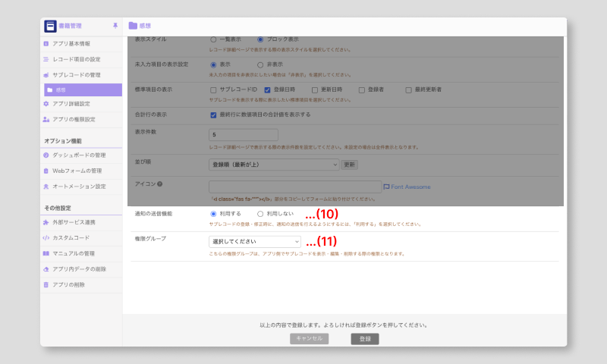Click the アプリの権限設定 users icon
607x364 pixels.
pyautogui.click(x=46, y=119)
